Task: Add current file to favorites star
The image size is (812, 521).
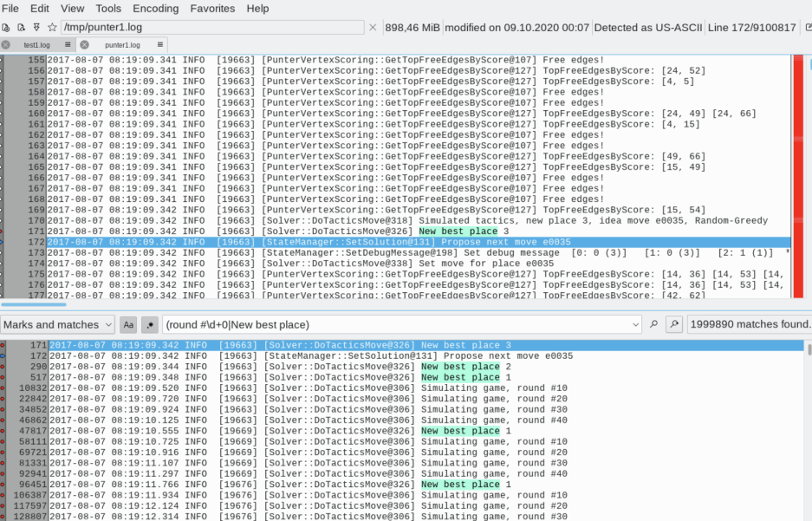Action: [x=52, y=28]
